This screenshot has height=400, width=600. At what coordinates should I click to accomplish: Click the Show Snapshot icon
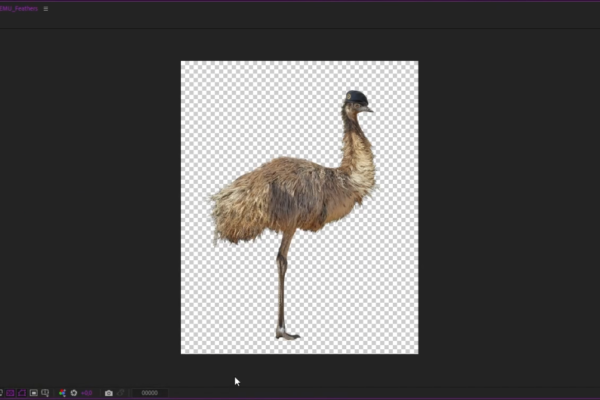click(x=121, y=393)
